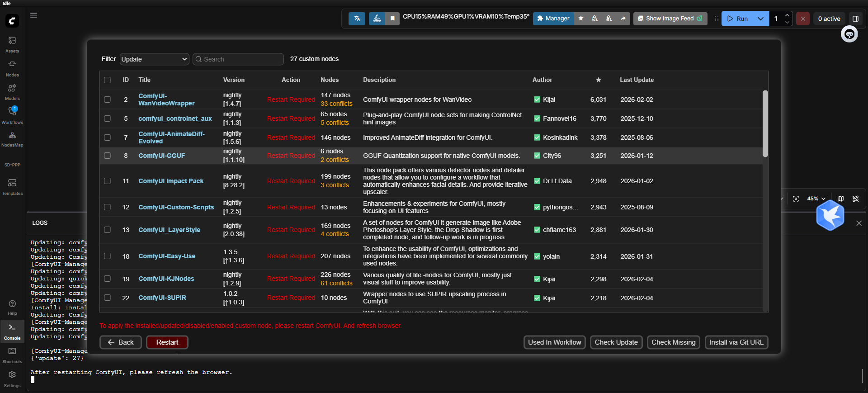Decrease the run batch count

(x=787, y=22)
